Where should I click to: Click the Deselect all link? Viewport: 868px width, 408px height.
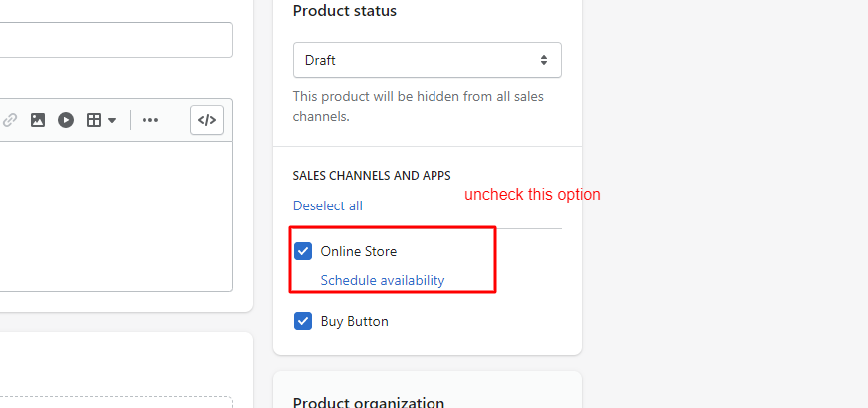tap(327, 205)
